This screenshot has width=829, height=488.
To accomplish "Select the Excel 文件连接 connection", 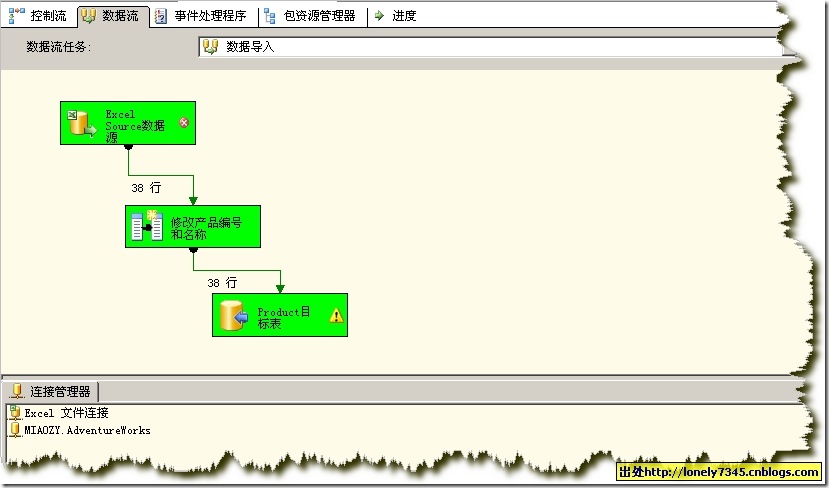I will click(66, 413).
